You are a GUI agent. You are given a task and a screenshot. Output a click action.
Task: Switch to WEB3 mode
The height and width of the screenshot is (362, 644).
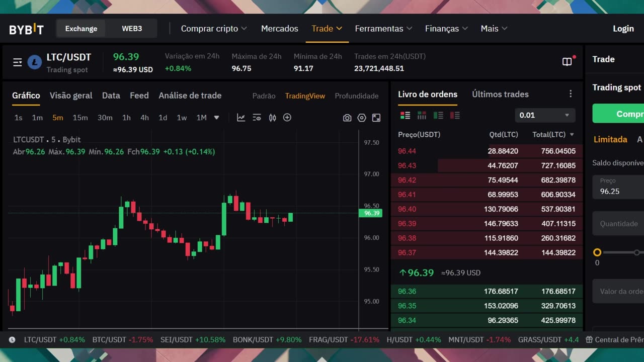click(x=132, y=29)
